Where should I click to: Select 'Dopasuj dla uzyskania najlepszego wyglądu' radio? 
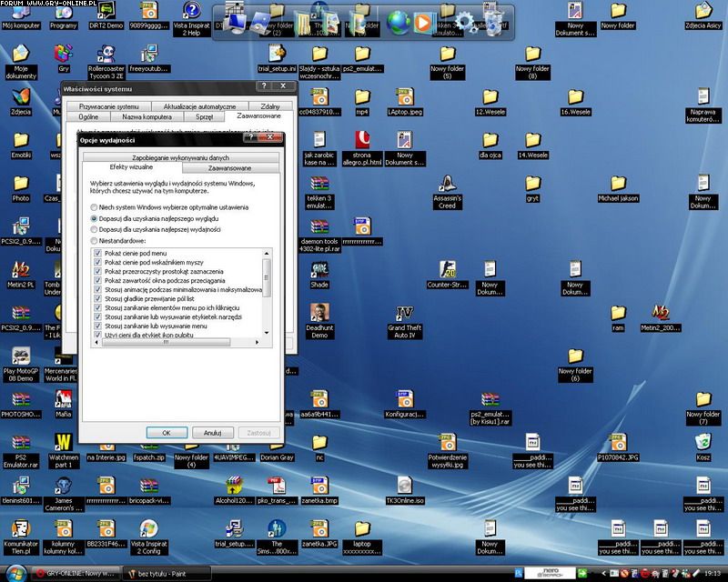click(94, 218)
